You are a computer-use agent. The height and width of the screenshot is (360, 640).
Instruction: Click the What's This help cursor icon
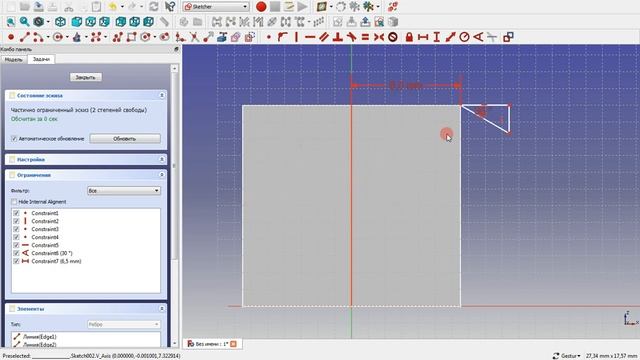pyautogui.click(x=170, y=7)
